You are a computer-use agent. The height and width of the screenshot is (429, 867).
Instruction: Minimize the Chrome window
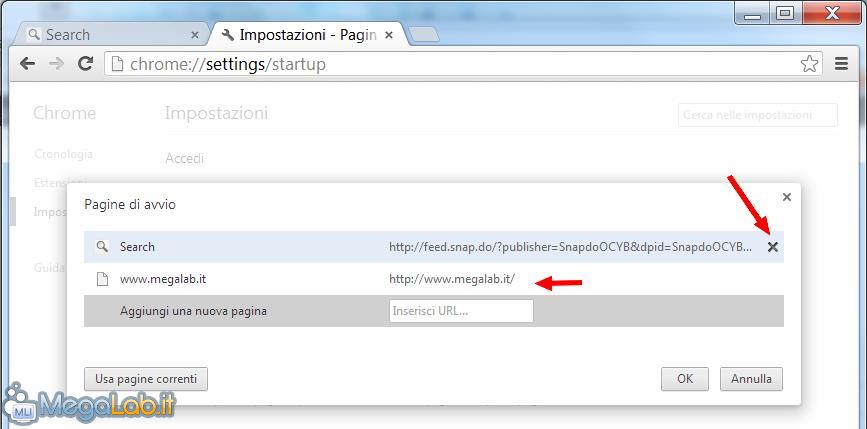[x=753, y=13]
